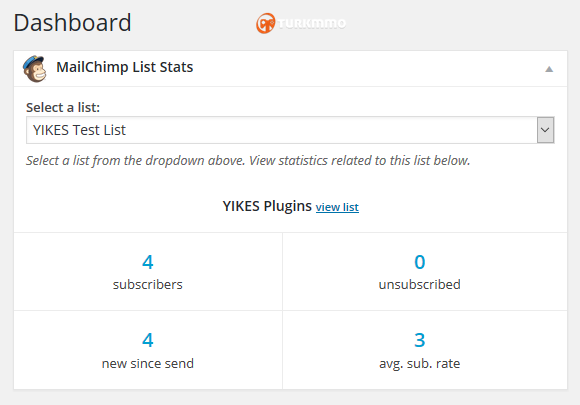This screenshot has height=405, width=580.
Task: Click the new since send label
Action: [x=148, y=363]
